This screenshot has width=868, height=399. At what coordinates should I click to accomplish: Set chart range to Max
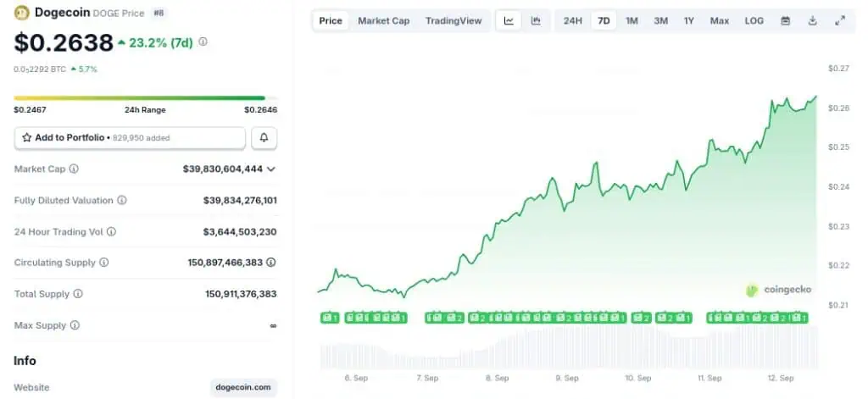point(720,21)
